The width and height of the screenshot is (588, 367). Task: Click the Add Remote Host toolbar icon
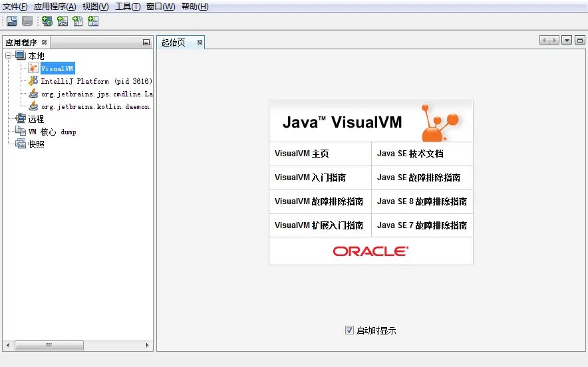[x=47, y=21]
